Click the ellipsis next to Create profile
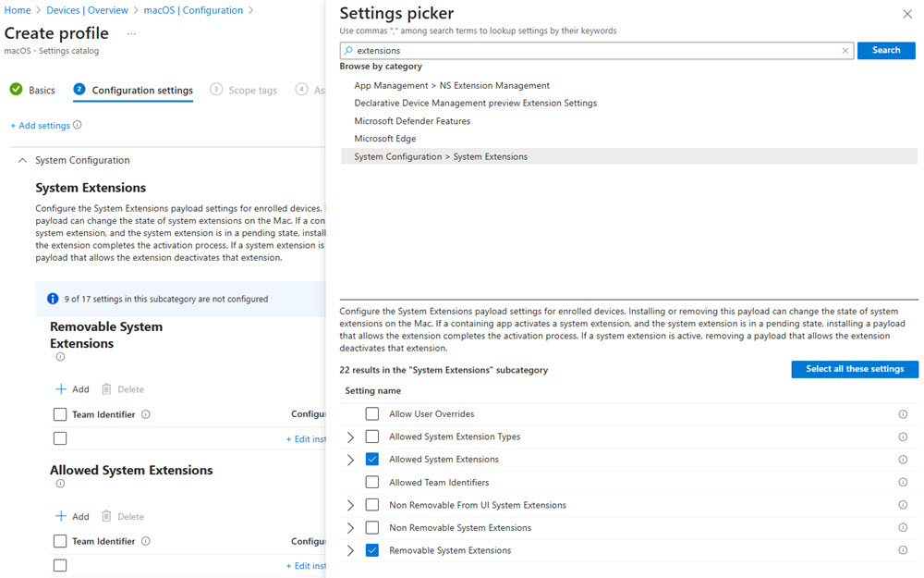The height and width of the screenshot is (578, 924). pos(131,33)
